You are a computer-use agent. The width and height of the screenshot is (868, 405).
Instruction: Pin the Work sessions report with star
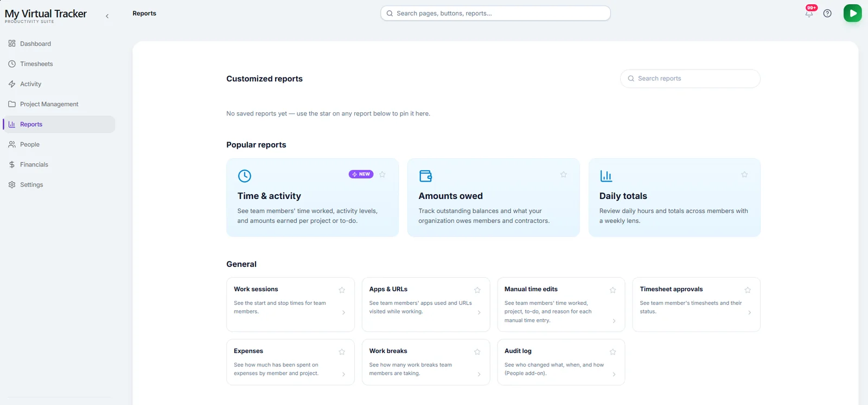pos(342,290)
